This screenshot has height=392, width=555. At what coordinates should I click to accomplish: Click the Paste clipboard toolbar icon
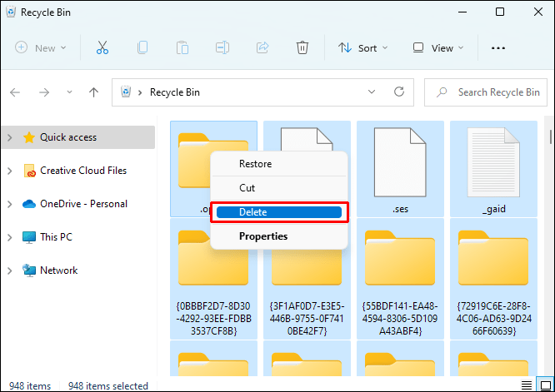(x=182, y=47)
